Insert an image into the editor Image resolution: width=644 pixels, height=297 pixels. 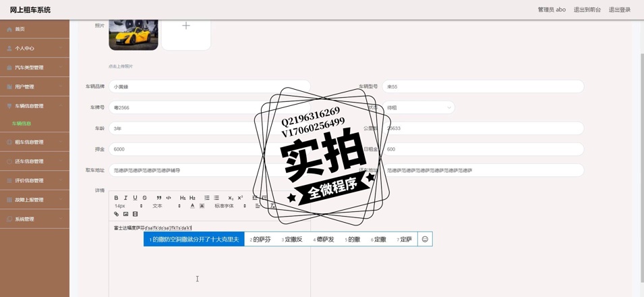(125, 214)
